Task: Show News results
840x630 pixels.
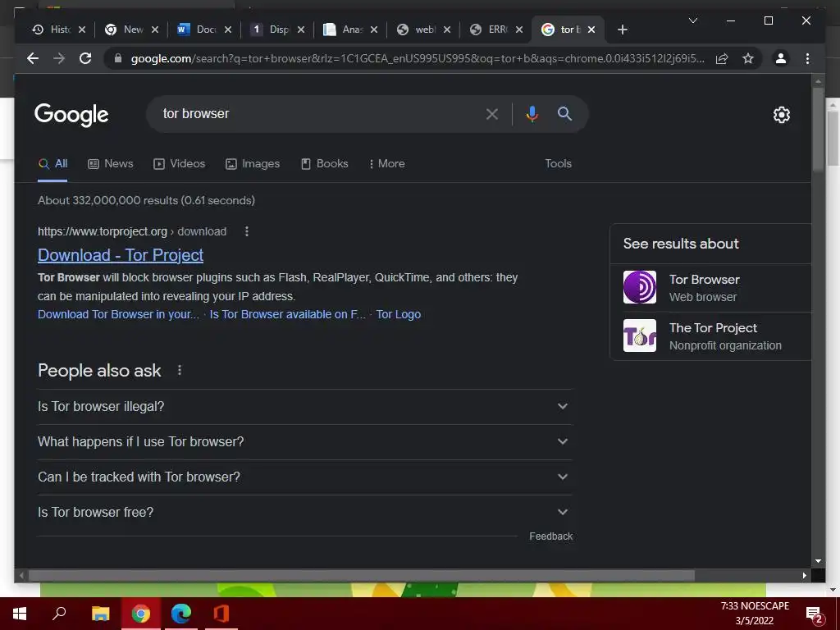Action: pos(111,164)
